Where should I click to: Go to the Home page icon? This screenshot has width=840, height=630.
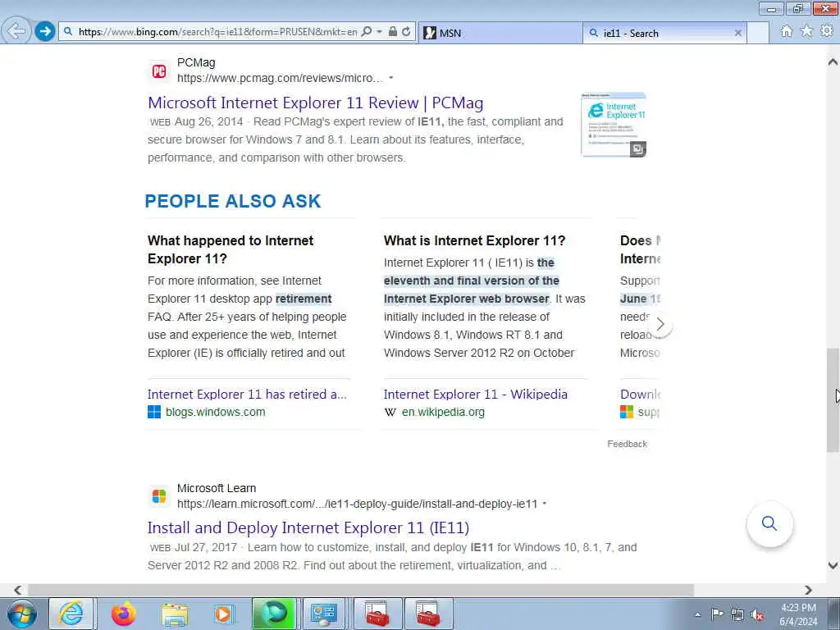tap(786, 32)
